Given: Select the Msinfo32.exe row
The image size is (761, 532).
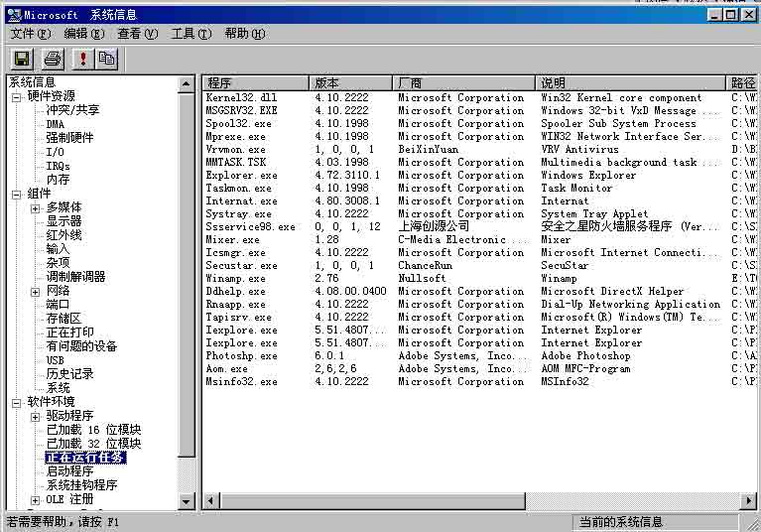Looking at the screenshot, I should click(479, 381).
